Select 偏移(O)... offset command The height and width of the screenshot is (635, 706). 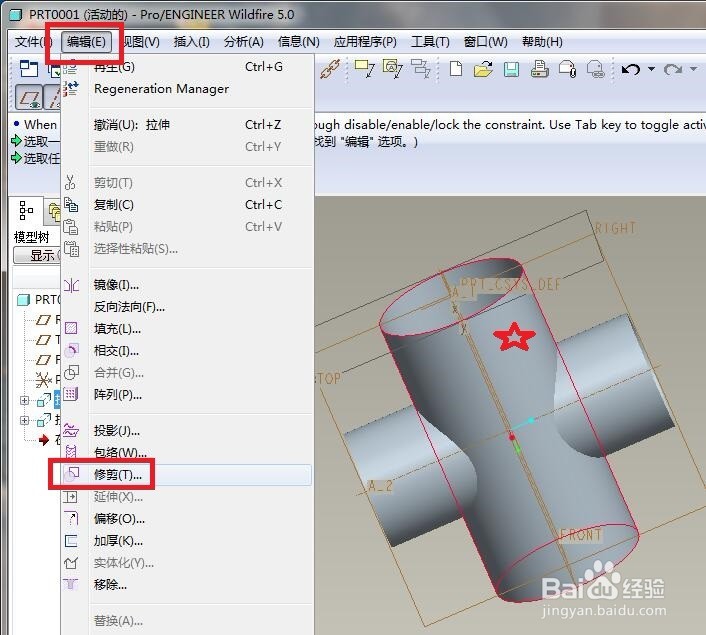point(187,519)
